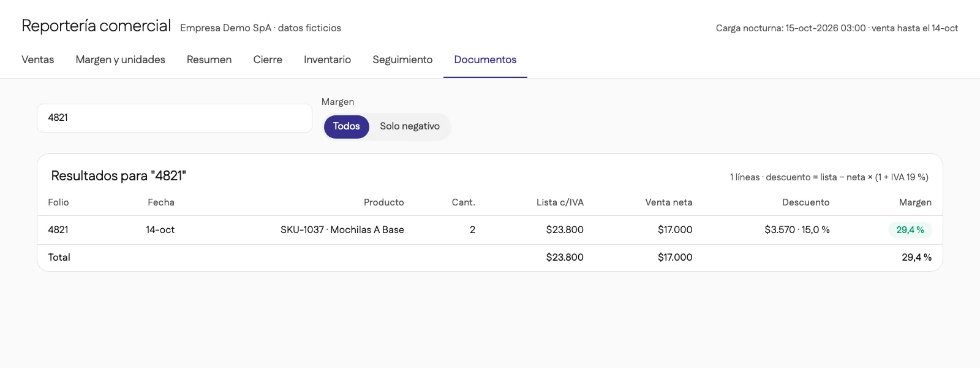Click Empresa Demo SpA · datos ficticios subtitle

260,28
